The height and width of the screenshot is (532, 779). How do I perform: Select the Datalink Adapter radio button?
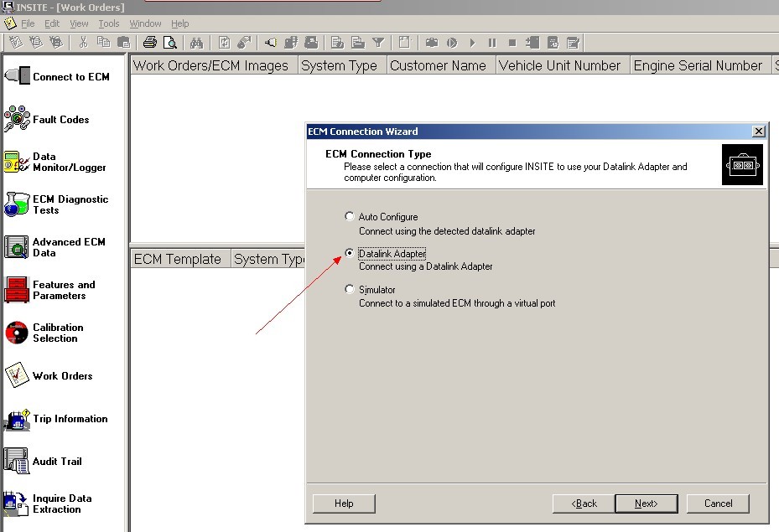click(350, 253)
